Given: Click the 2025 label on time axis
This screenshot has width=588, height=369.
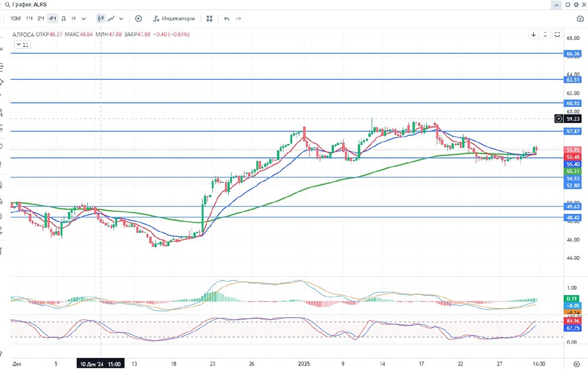Looking at the screenshot, I should tap(304, 364).
